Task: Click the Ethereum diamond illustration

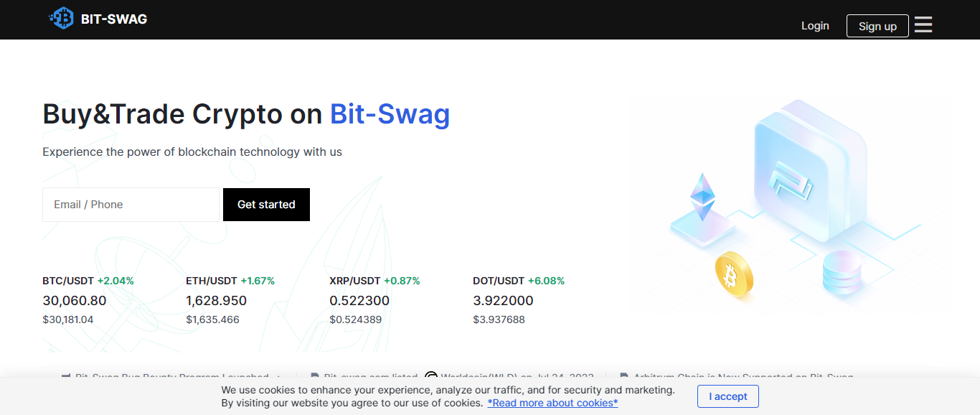Action: 702,197
